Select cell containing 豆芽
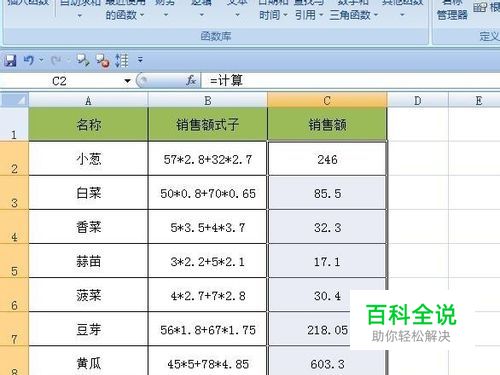 [x=88, y=329]
